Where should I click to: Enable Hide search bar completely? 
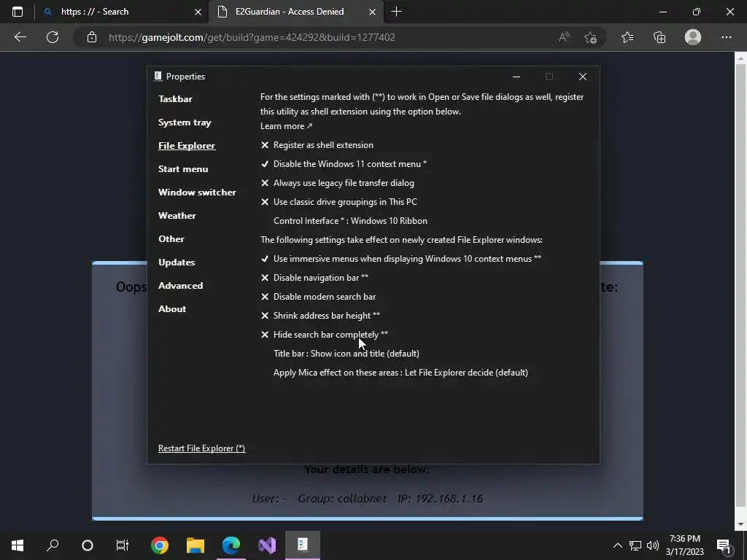pos(325,335)
